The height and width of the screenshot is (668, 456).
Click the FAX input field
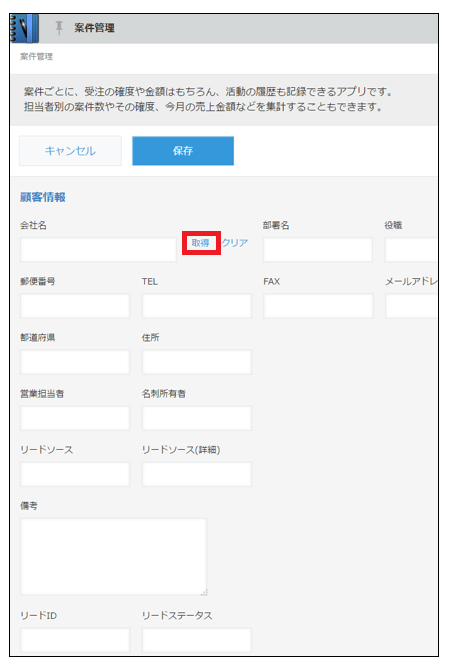tap(318, 306)
